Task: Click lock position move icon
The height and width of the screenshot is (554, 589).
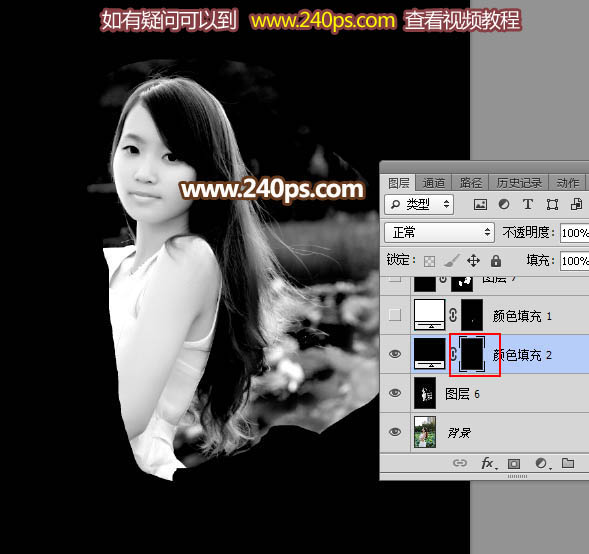Action: 473,260
